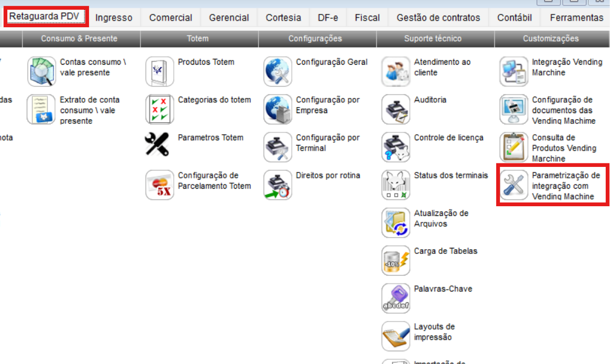Viewport: 610px width, 364px height.
Task: Click the Atualização de Arquivos text
Action: [x=441, y=218]
